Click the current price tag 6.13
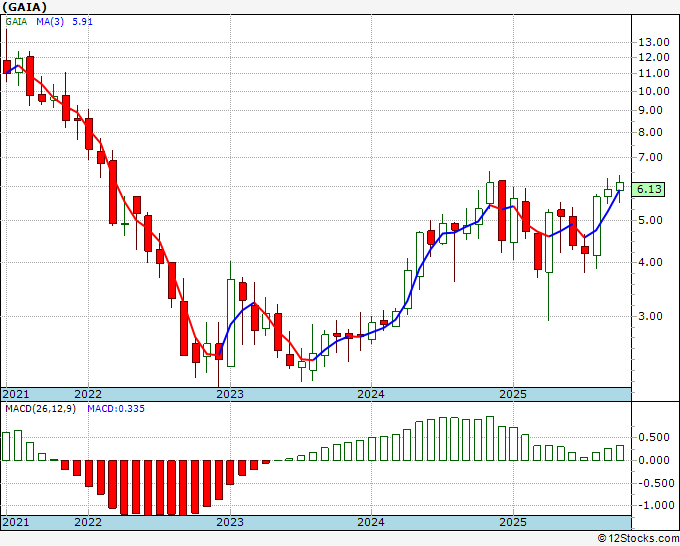Image resolution: width=680 pixels, height=546 pixels. (x=648, y=189)
